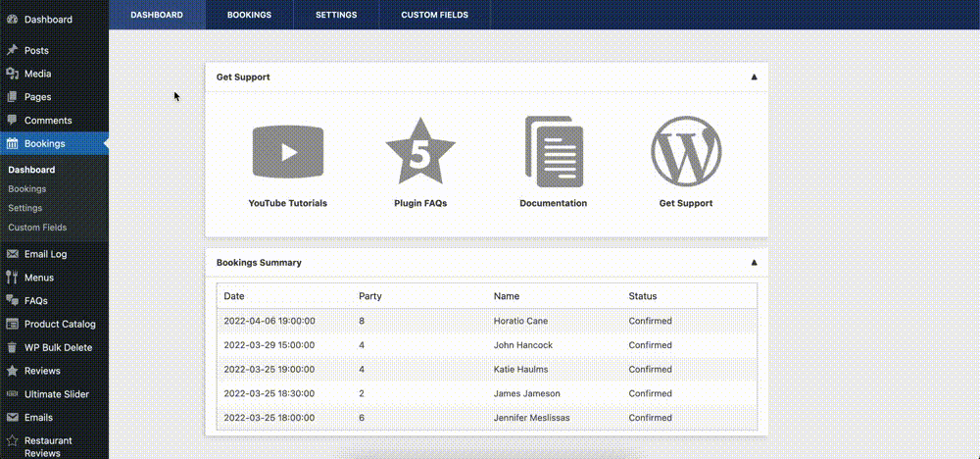Click the Get Support panel title
Viewport: 980px width, 459px height.
243,76
